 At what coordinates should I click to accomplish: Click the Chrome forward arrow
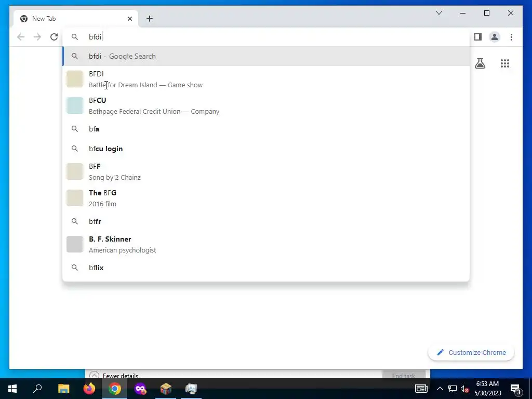37,37
